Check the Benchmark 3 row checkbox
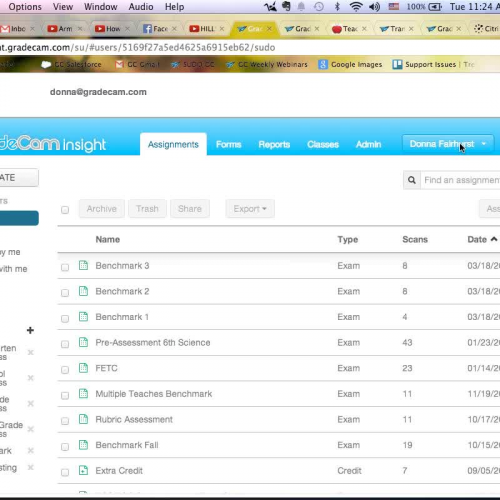This screenshot has height=500, width=500. pos(65,267)
